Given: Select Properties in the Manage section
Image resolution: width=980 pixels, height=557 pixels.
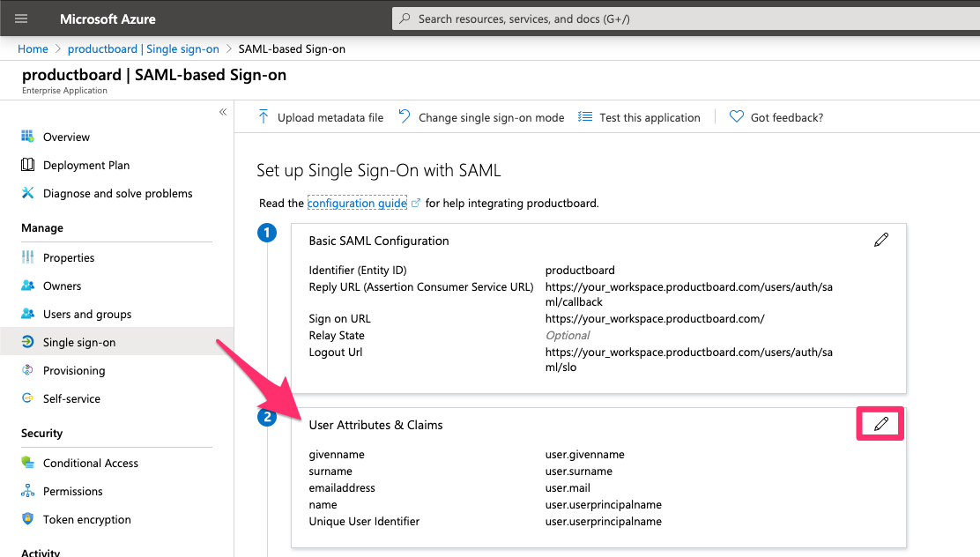Looking at the screenshot, I should pyautogui.click(x=69, y=257).
